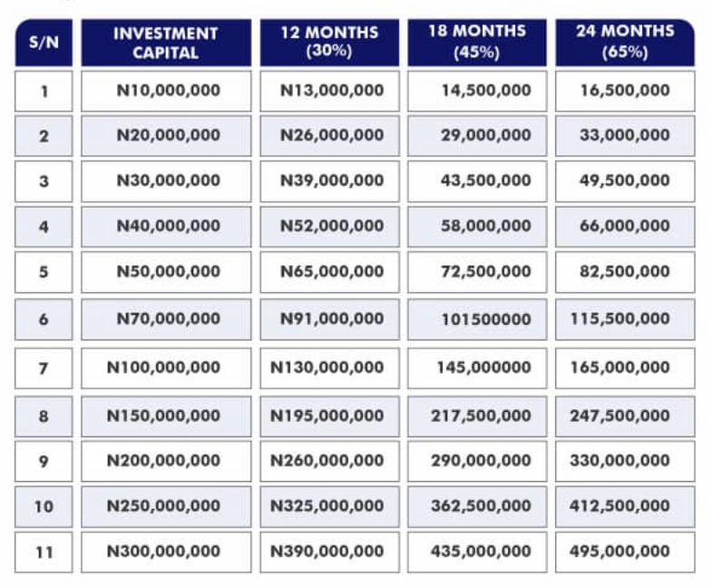The width and height of the screenshot is (713, 588).
Task: Select the N130,000,000 cell in row 7
Action: click(329, 368)
